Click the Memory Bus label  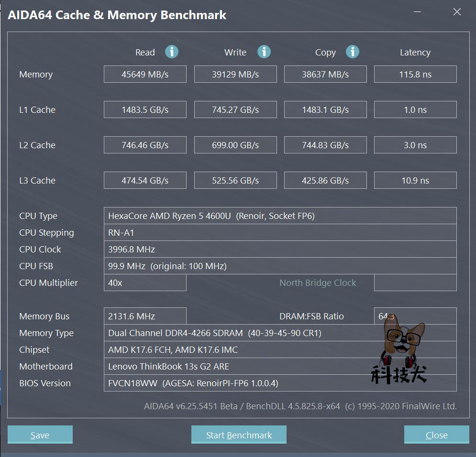pos(44,316)
